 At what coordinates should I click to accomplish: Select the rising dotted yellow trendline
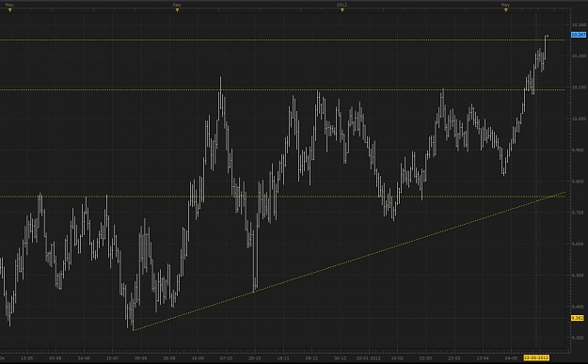(x=349, y=261)
